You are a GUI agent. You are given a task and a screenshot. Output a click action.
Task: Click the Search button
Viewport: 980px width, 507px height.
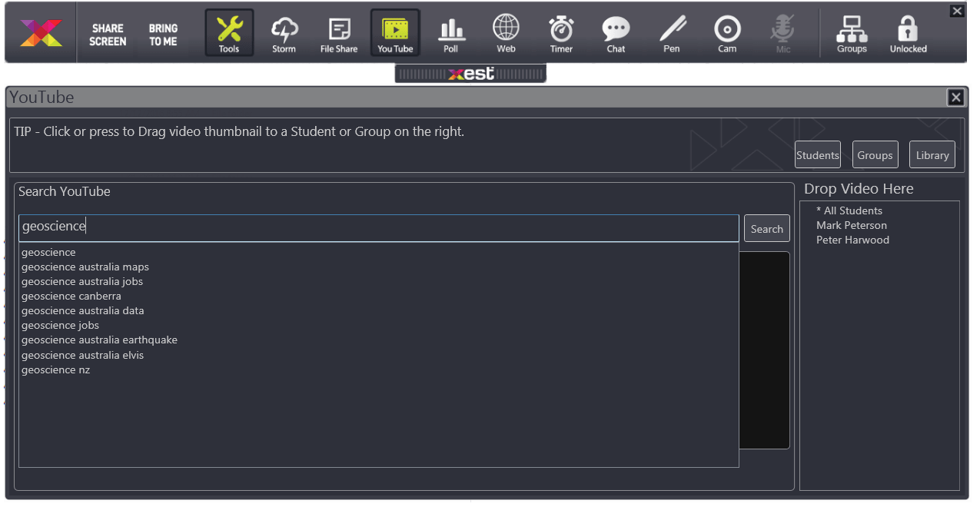[x=767, y=228]
